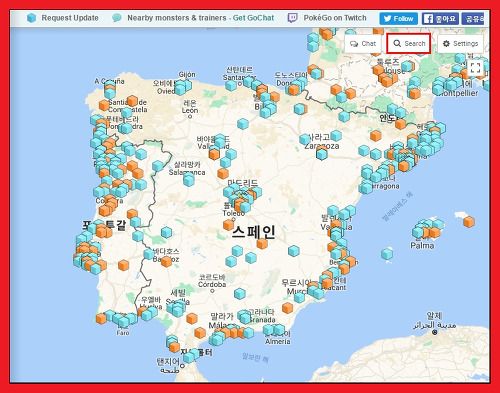The height and width of the screenshot is (393, 500).
Task: Click the Facebook like button
Action: 440,19
